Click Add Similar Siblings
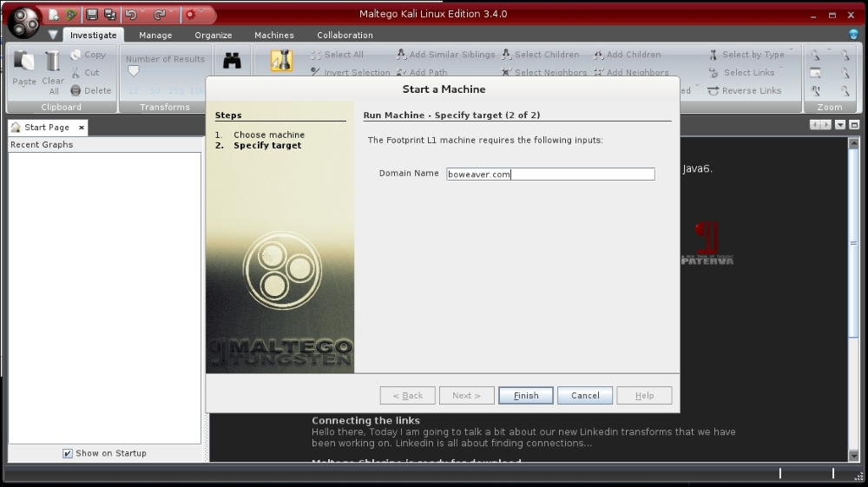The height and width of the screenshot is (487, 868). tap(445, 55)
